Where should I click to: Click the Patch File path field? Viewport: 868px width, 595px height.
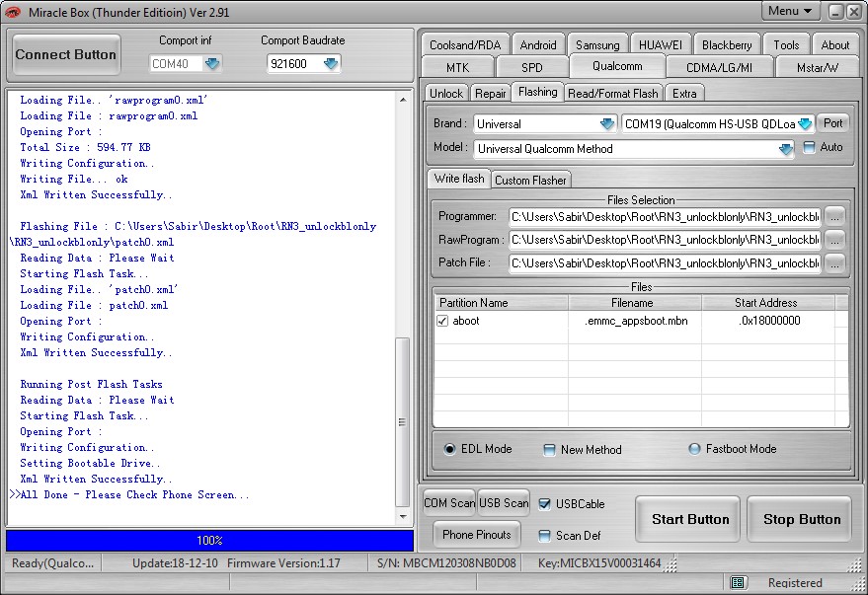pos(665,263)
